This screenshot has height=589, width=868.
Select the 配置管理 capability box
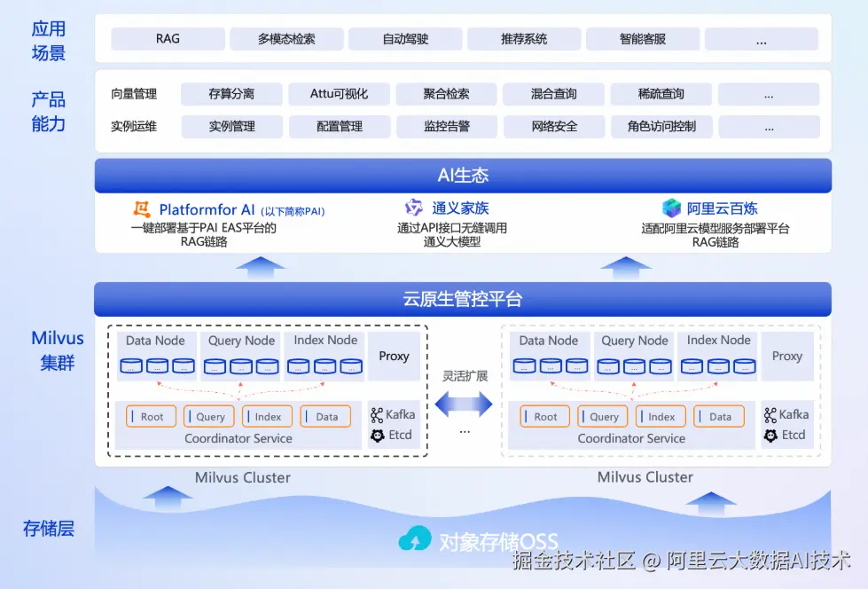(340, 126)
